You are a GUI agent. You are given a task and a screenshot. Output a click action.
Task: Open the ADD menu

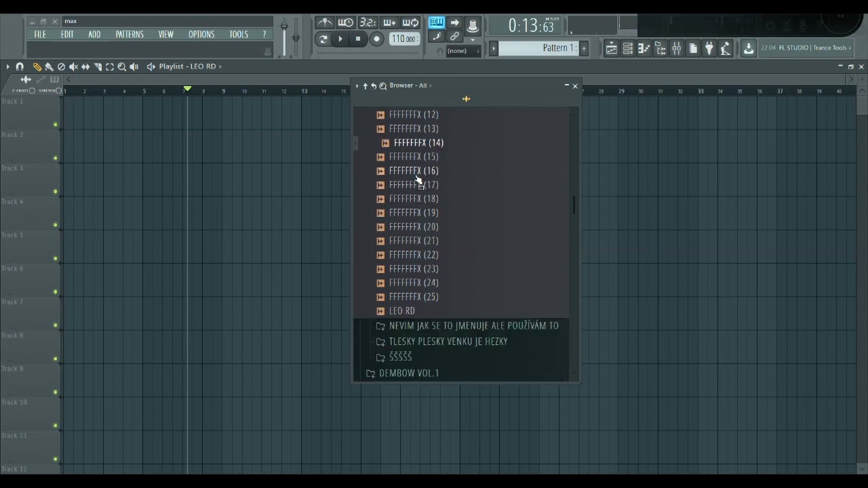click(x=94, y=35)
